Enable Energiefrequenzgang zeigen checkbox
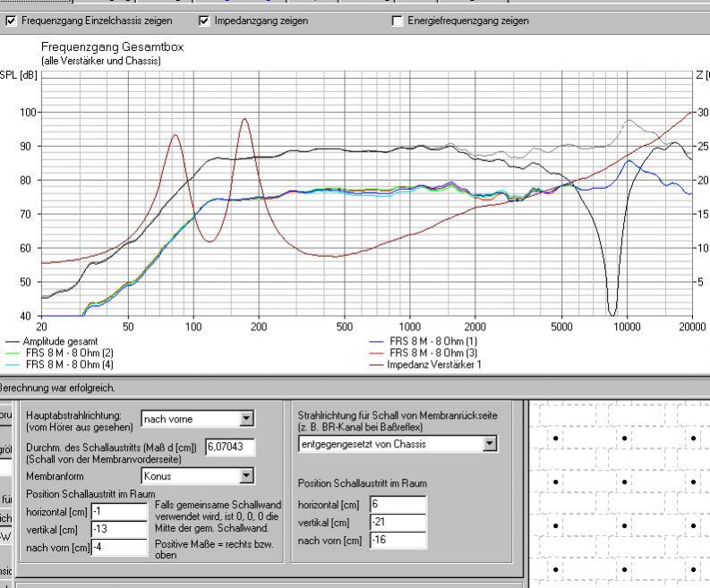Image resolution: width=710 pixels, height=588 pixels. 397,21
